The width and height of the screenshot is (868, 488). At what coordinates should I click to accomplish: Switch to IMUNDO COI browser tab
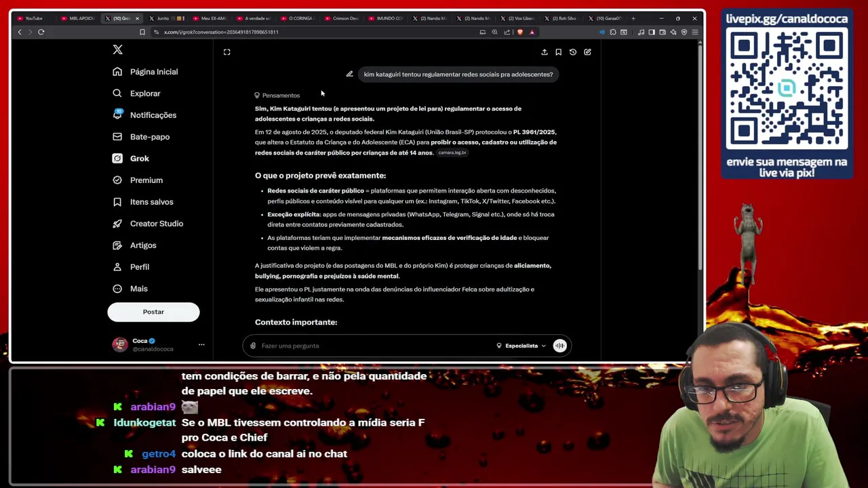(387, 18)
